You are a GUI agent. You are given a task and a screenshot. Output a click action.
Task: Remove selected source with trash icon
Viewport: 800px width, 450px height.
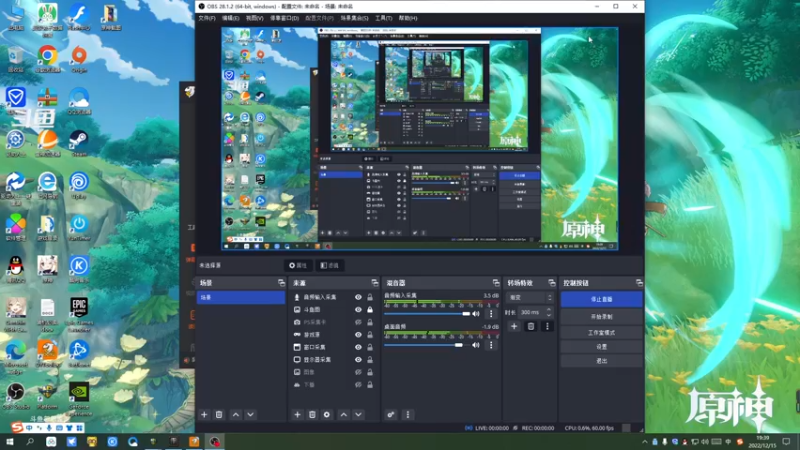tap(312, 415)
